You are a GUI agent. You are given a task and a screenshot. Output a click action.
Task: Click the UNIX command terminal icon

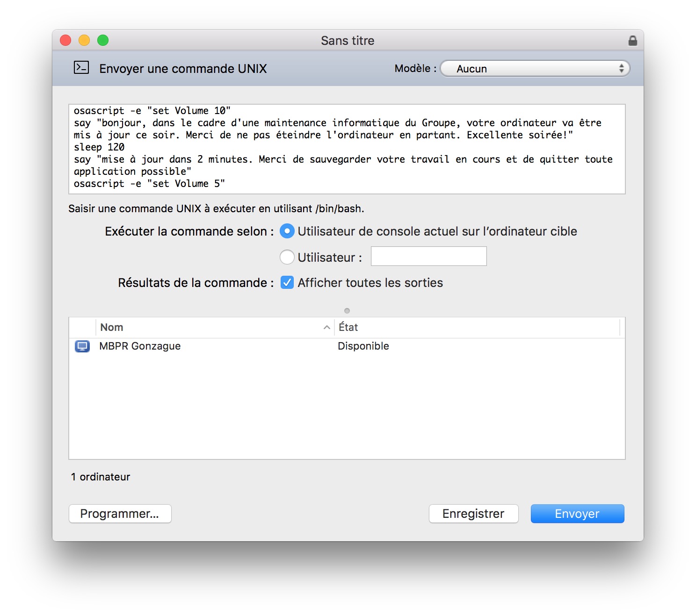tap(81, 68)
